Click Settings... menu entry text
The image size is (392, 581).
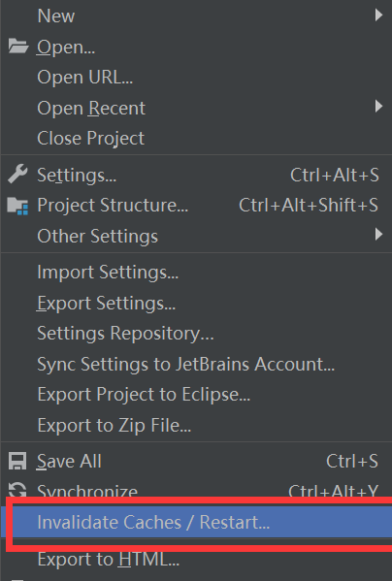click(77, 175)
